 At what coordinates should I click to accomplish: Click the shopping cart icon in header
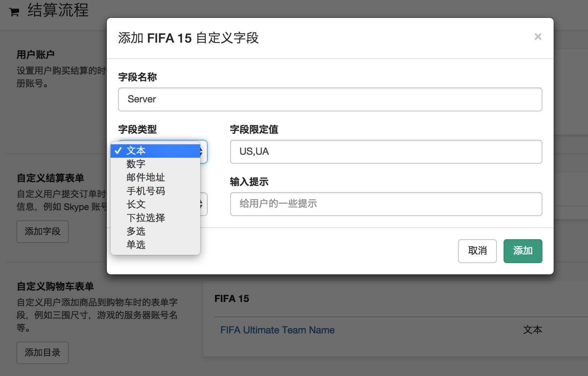click(x=14, y=12)
